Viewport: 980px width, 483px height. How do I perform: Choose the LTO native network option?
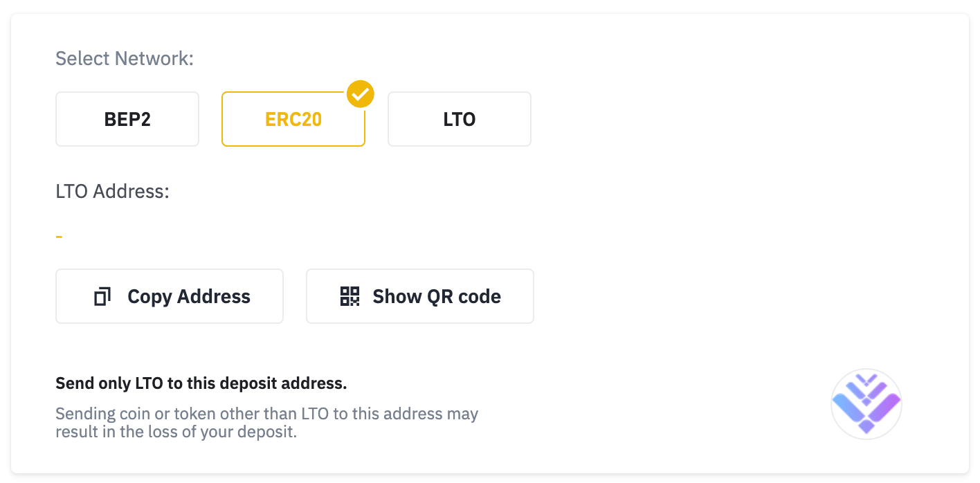[x=460, y=119]
